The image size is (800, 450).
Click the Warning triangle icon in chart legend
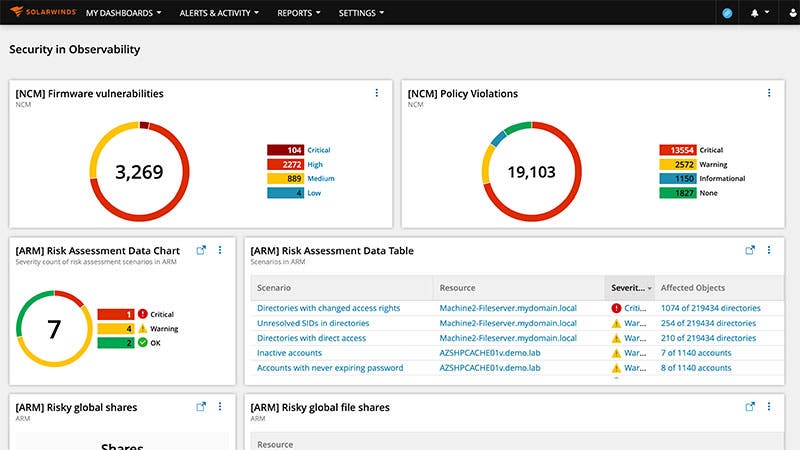point(143,328)
